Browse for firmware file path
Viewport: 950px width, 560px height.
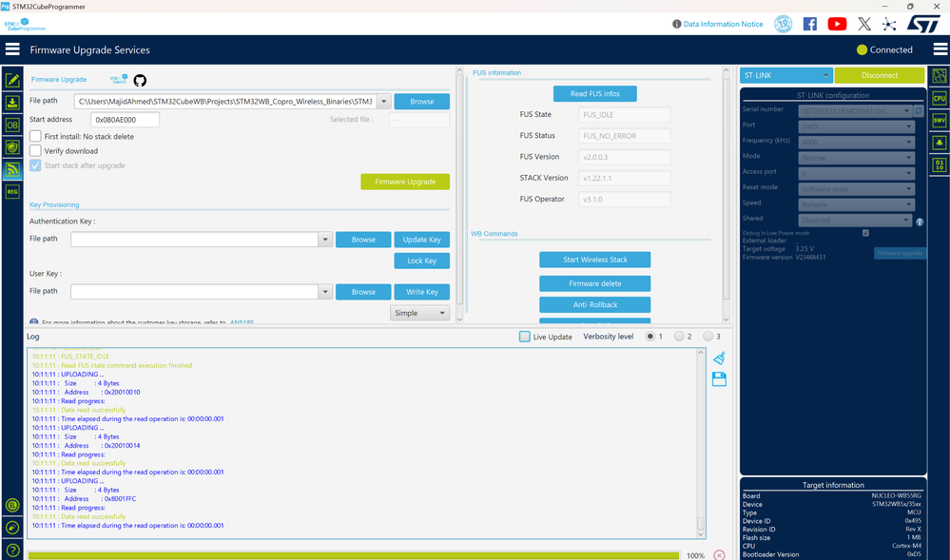pos(421,101)
